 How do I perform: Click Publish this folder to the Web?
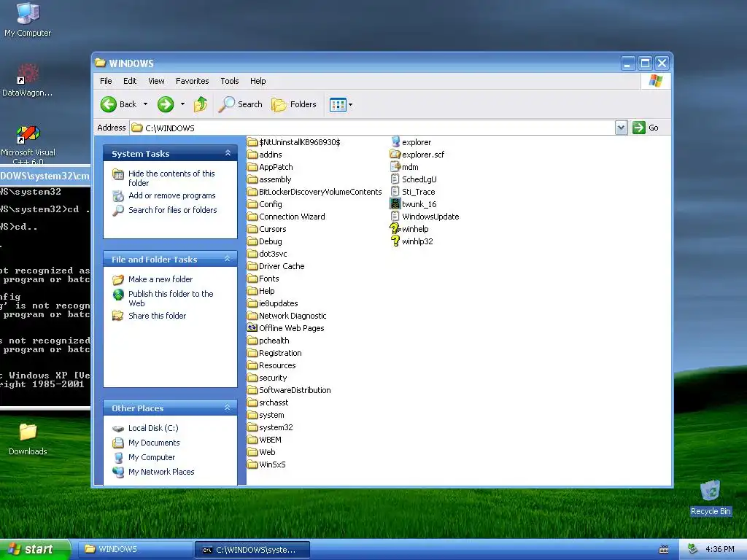(x=171, y=298)
